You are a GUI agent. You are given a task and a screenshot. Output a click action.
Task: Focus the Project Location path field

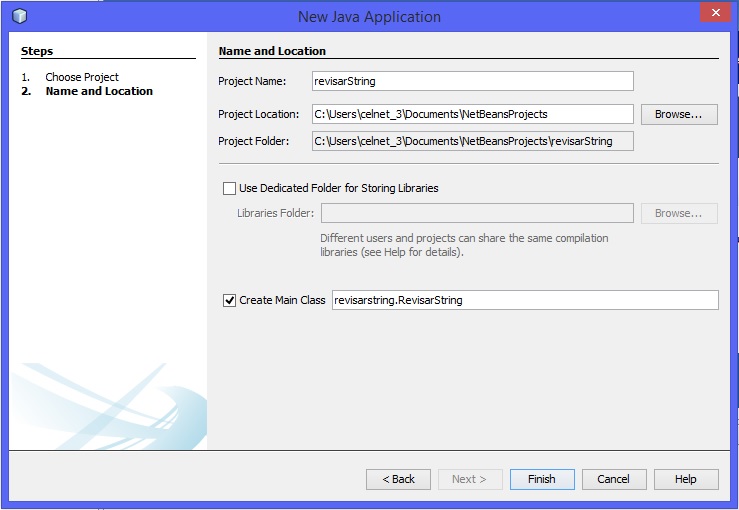click(x=472, y=114)
